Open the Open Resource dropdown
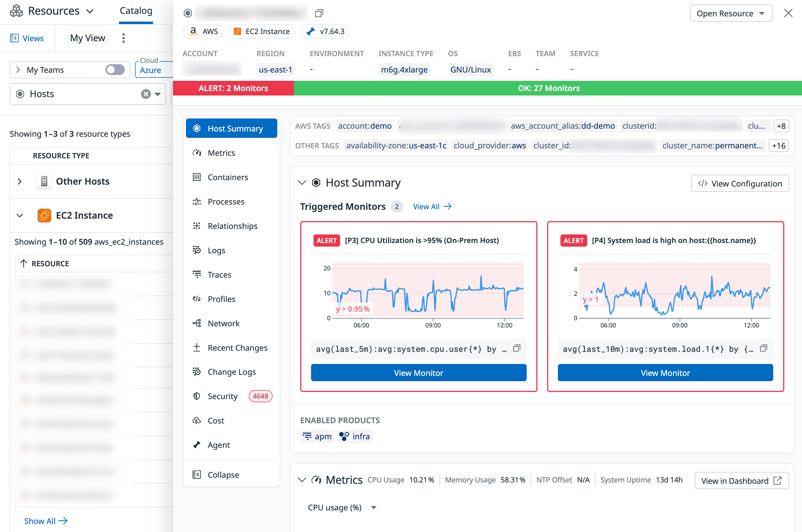Image resolution: width=802 pixels, height=532 pixels. 731,13
